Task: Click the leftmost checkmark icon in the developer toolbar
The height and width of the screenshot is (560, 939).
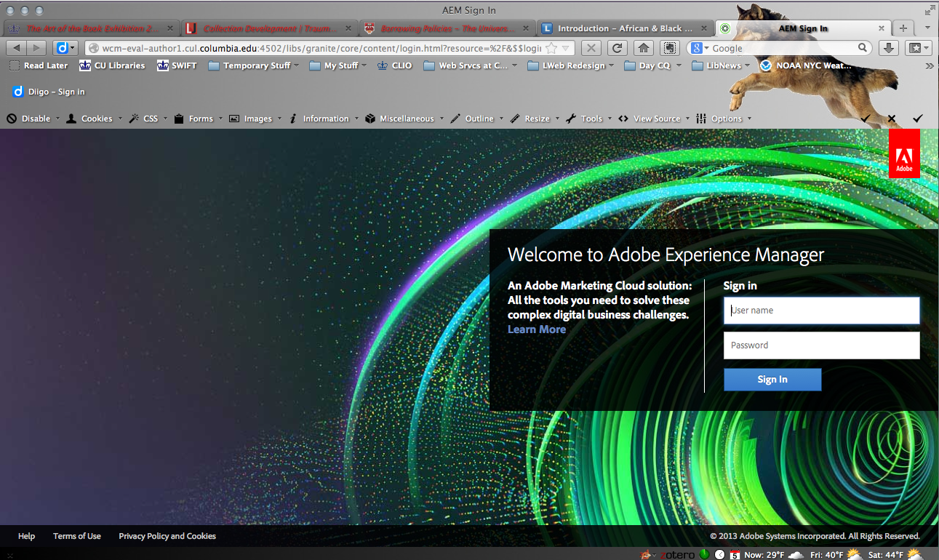Action: (x=866, y=119)
